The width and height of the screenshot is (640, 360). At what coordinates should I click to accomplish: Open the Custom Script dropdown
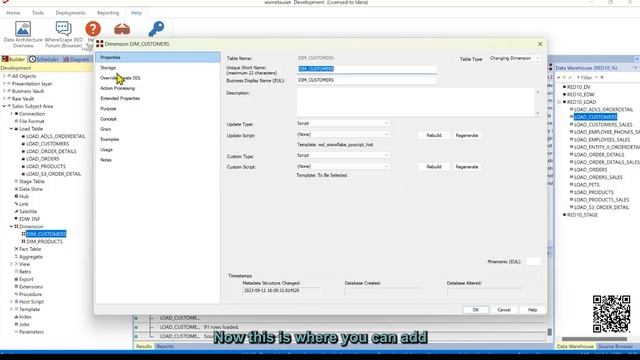[342, 167]
